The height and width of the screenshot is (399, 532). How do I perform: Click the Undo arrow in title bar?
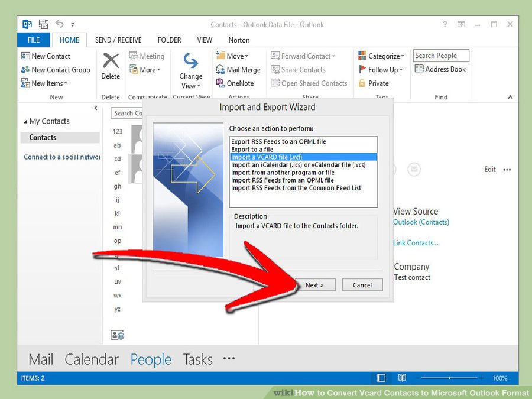59,24
